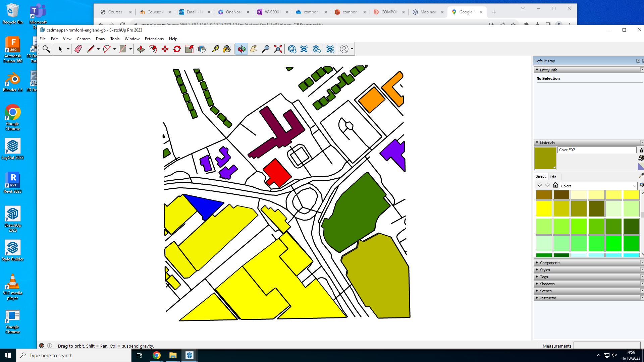Click the Color E07 material name field
The height and width of the screenshot is (362, 644).
pos(596,150)
